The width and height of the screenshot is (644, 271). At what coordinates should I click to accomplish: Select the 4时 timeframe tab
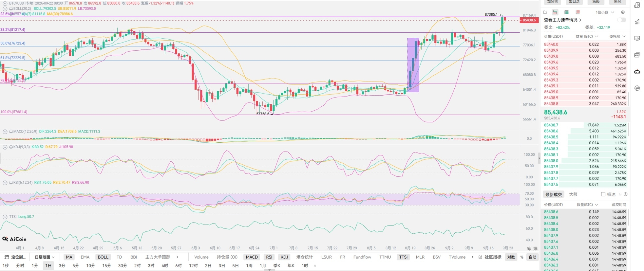coord(165,265)
